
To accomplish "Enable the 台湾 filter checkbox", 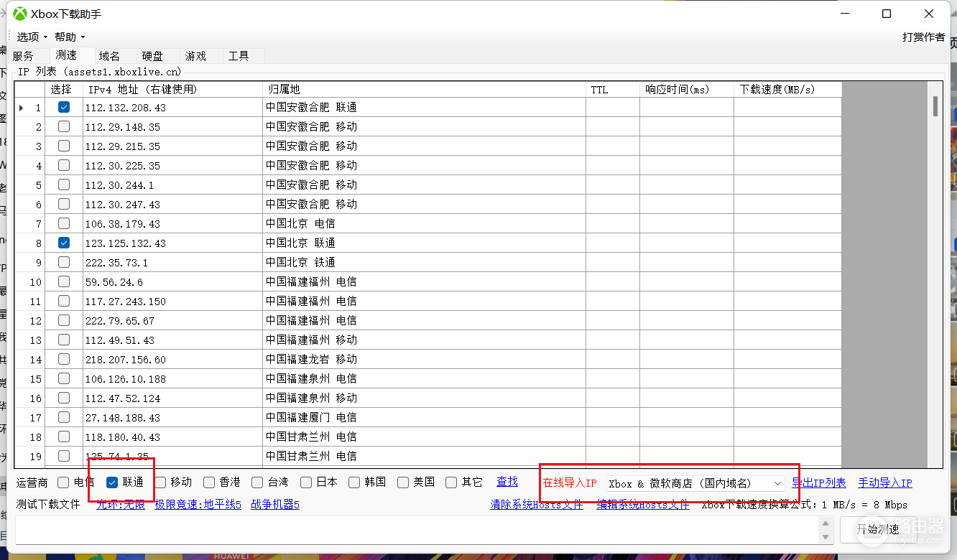I will pyautogui.click(x=257, y=482).
